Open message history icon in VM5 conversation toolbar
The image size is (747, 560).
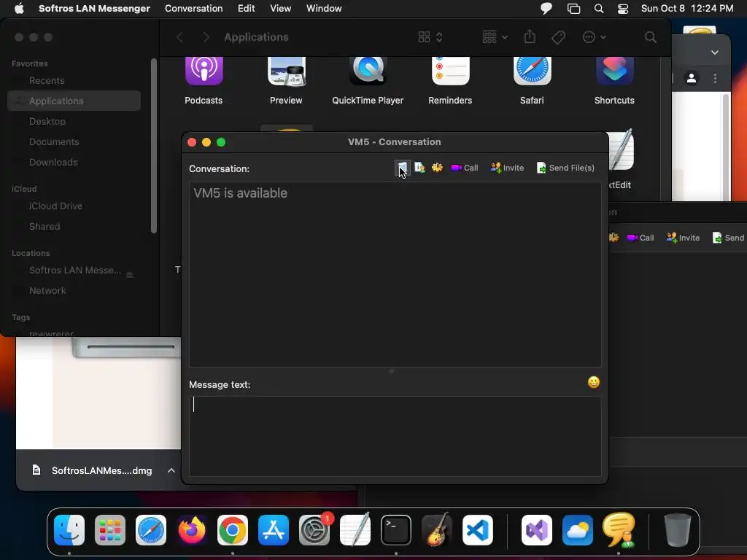point(402,168)
